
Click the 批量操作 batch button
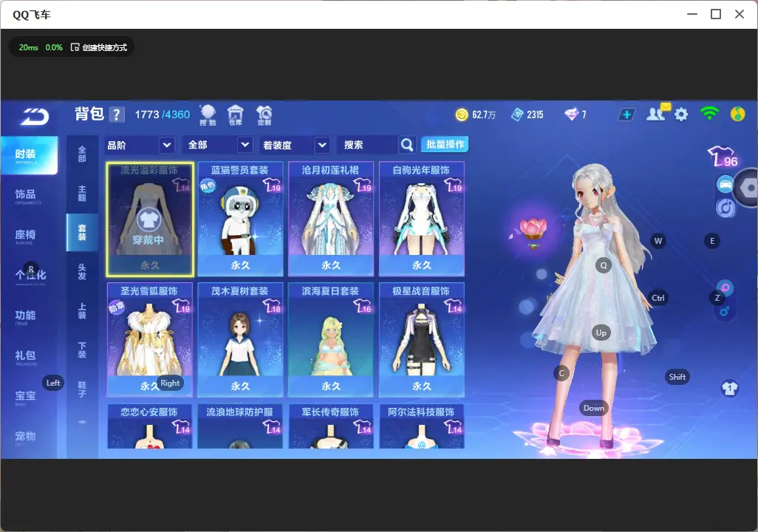[x=445, y=145]
